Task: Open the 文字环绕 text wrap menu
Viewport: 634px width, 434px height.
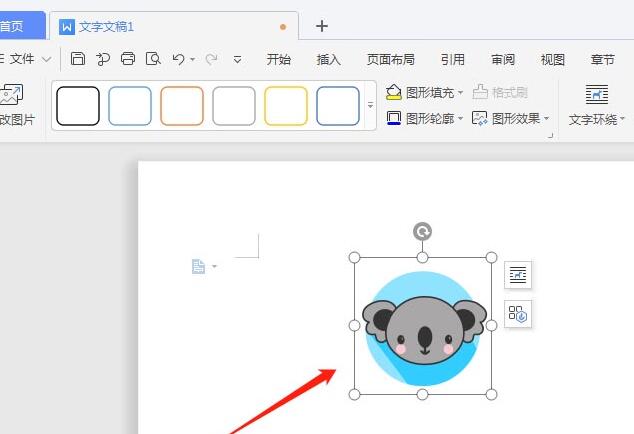Action: (597, 106)
